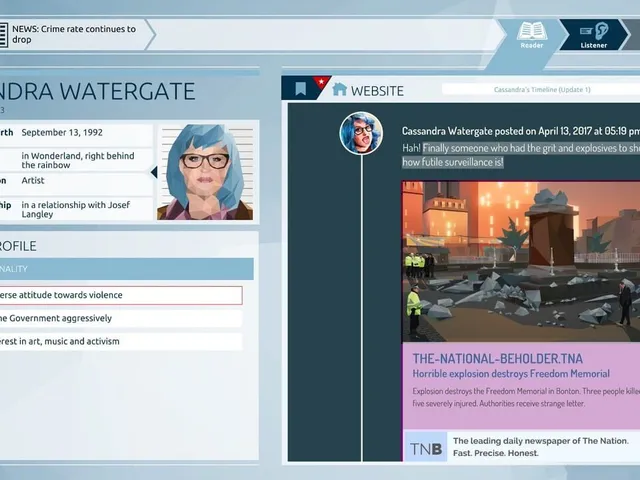Open Cassandra's polygon portrait photo
This screenshot has height=480, width=640.
tap(205, 171)
